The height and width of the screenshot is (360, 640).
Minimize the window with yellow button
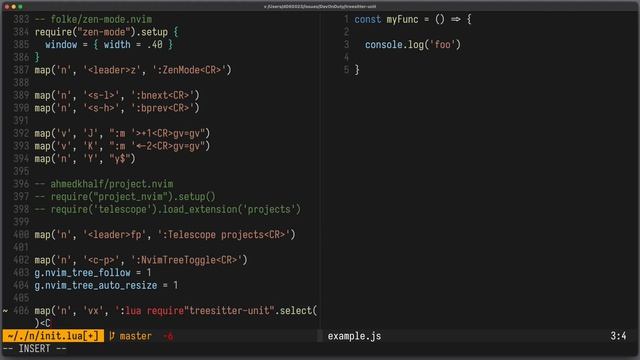click(13, 7)
